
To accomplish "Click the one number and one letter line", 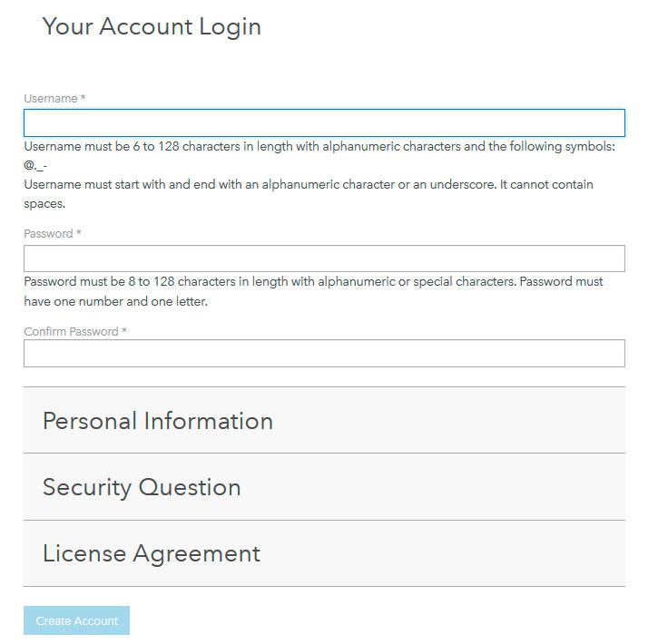I will click(116, 301).
